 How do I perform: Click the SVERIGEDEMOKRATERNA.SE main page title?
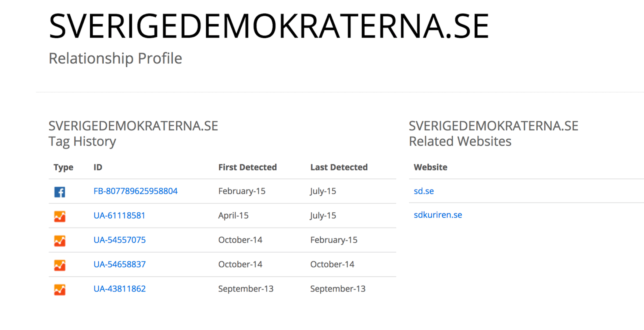pyautogui.click(x=269, y=26)
